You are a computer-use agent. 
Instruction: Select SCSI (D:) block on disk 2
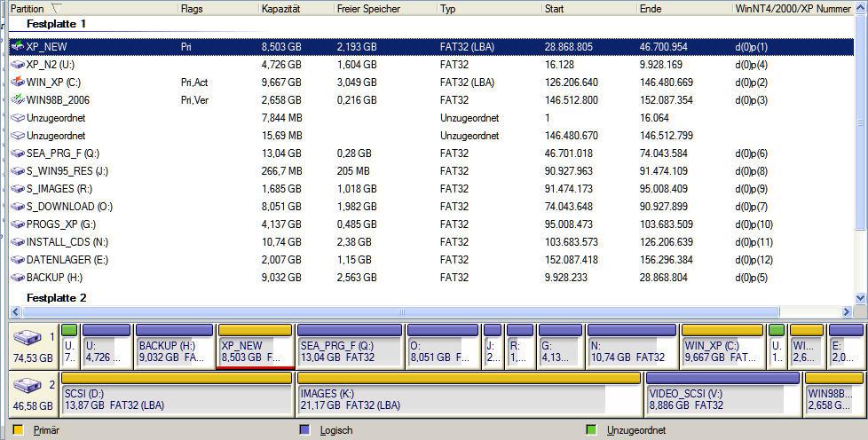point(177,395)
